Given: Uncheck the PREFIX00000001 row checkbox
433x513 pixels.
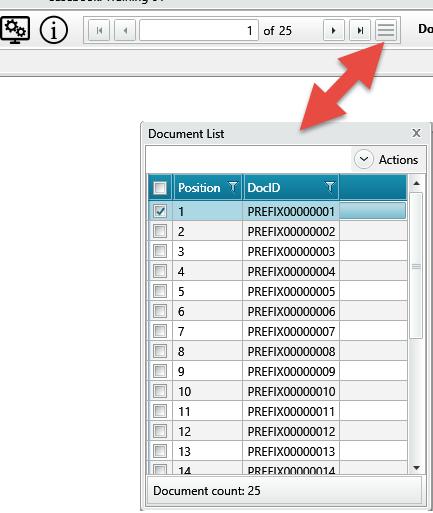Looking at the screenshot, I should [x=160, y=211].
